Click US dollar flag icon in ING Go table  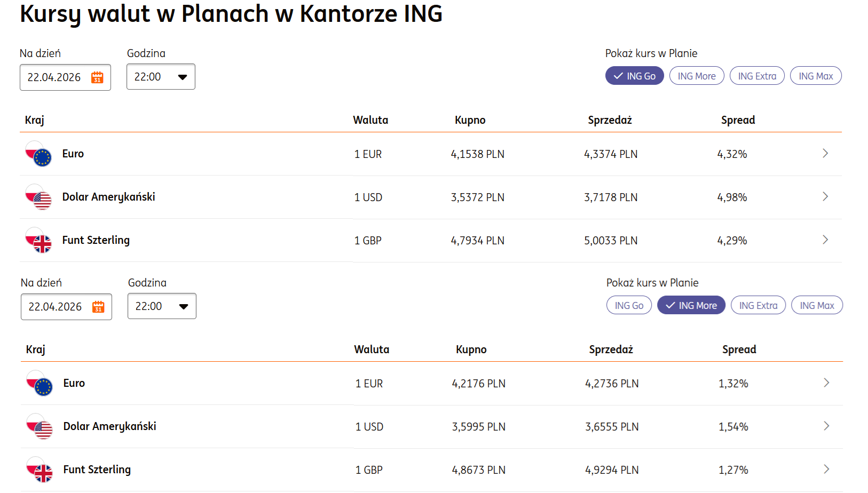tap(38, 197)
